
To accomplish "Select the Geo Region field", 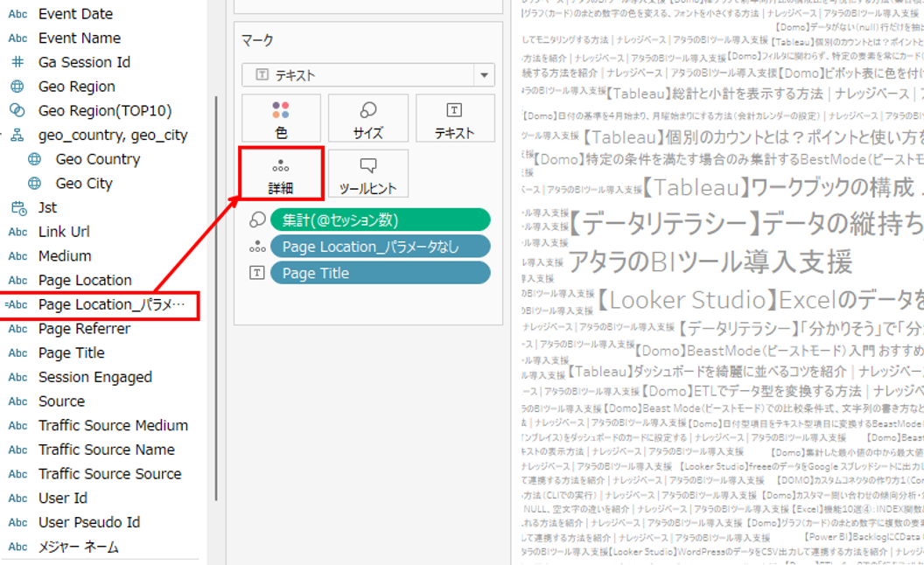I will (x=77, y=86).
